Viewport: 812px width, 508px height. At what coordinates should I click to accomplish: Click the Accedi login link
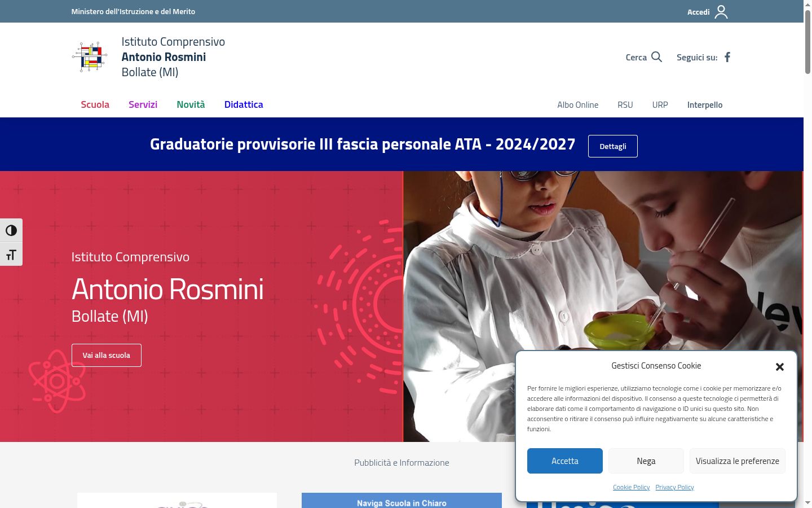coord(698,12)
